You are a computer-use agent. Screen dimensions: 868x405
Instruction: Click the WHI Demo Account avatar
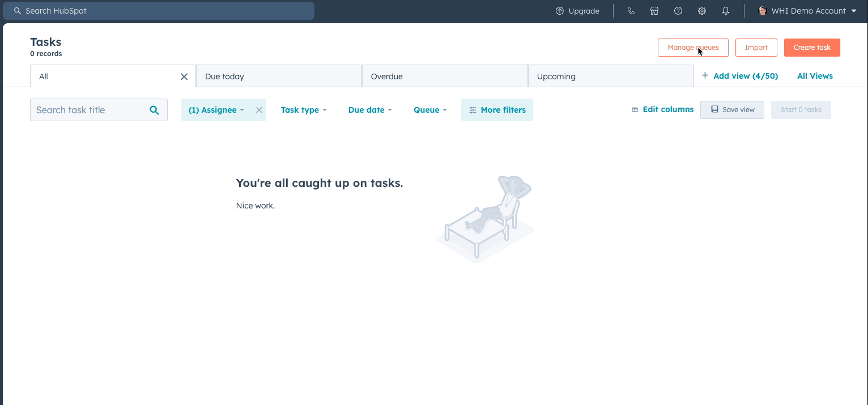point(763,11)
